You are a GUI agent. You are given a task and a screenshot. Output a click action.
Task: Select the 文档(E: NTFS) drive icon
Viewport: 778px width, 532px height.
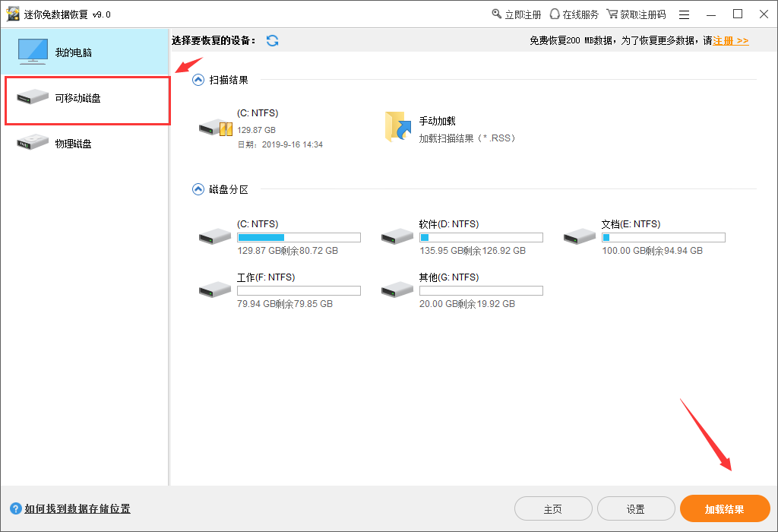(x=580, y=236)
